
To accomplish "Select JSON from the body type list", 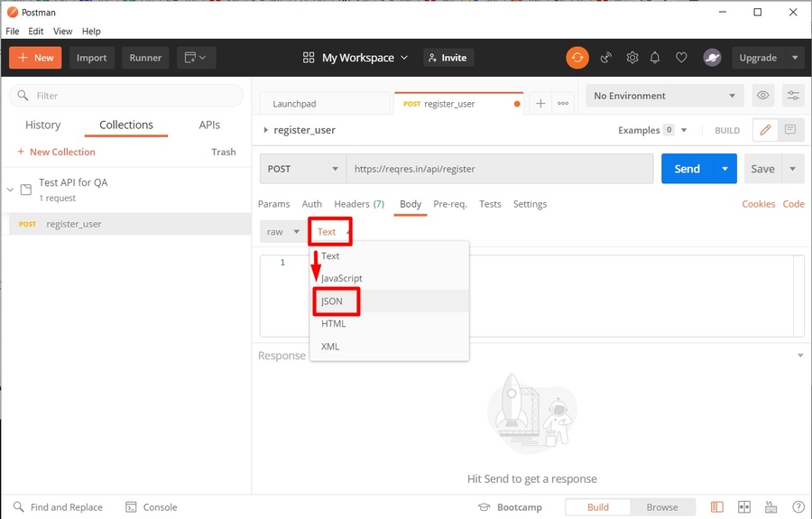I will point(332,301).
